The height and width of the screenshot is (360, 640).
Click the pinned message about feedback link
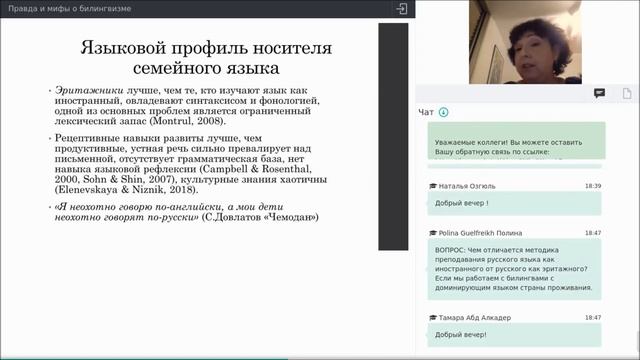pos(516,141)
